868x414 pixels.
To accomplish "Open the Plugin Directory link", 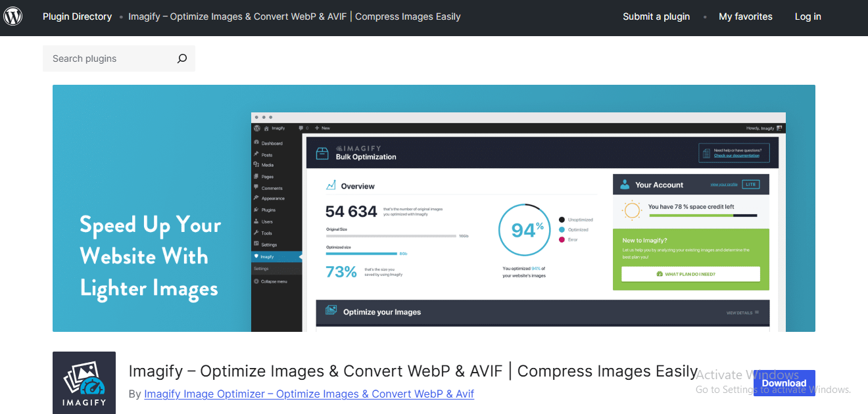I will pyautogui.click(x=77, y=16).
